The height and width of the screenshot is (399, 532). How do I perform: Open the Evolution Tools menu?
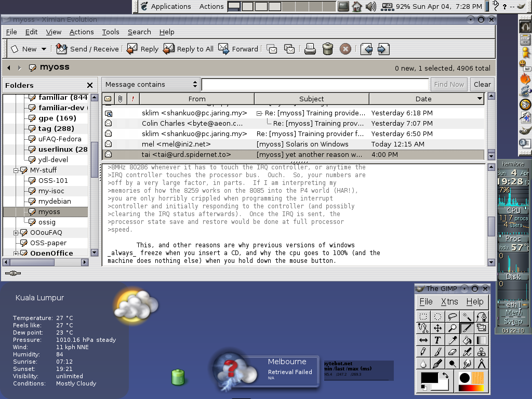pos(111,32)
